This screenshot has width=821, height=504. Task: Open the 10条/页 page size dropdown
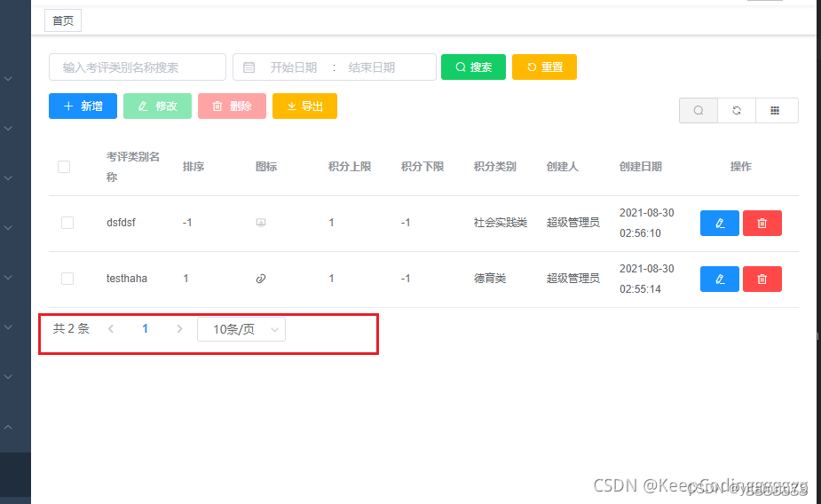pos(241,329)
